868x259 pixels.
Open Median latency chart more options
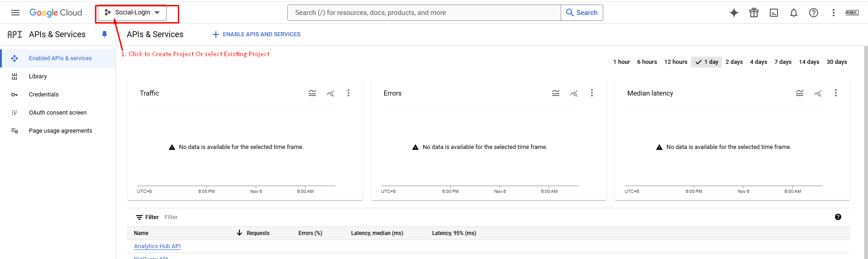[835, 93]
